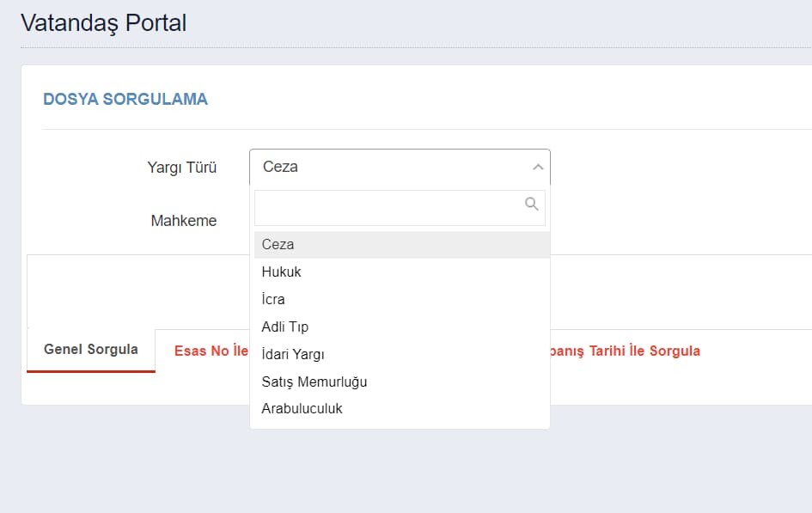
Task: Click the Mahkeme label
Action: point(184,221)
